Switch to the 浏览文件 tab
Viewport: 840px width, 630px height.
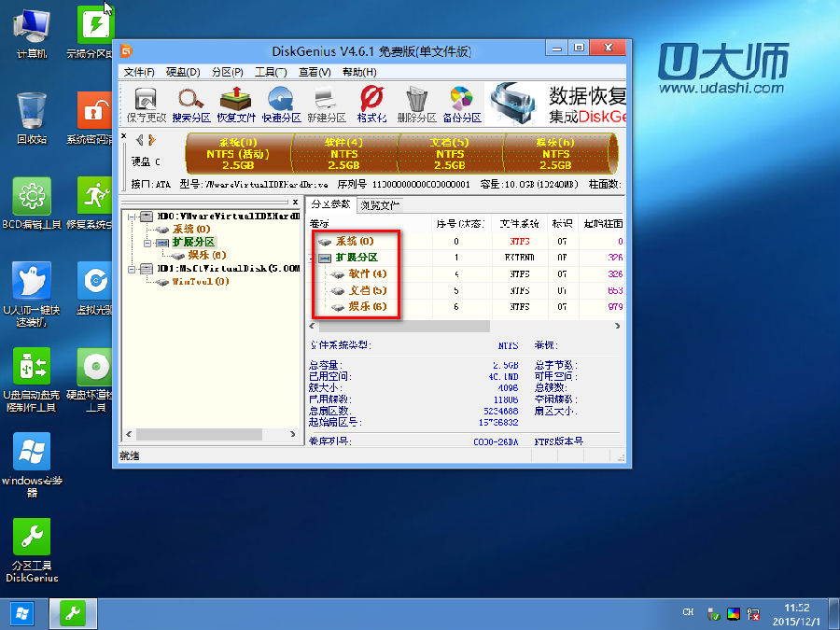[x=380, y=204]
